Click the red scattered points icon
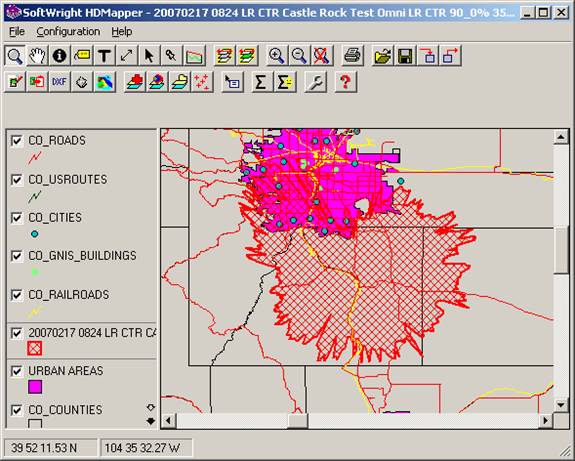The width and height of the screenshot is (575, 461). (202, 82)
